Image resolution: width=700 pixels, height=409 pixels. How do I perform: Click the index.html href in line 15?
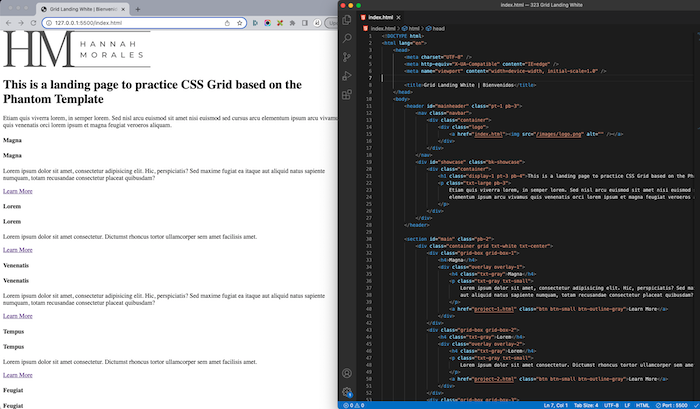(x=488, y=134)
